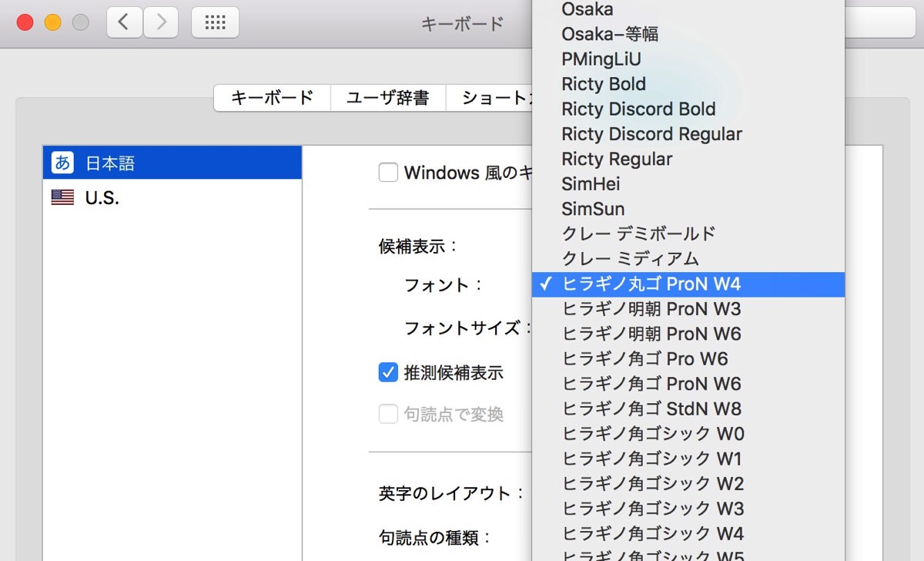Click the 英字のレイアウト: label
This screenshot has width=924, height=561.
coord(452,493)
